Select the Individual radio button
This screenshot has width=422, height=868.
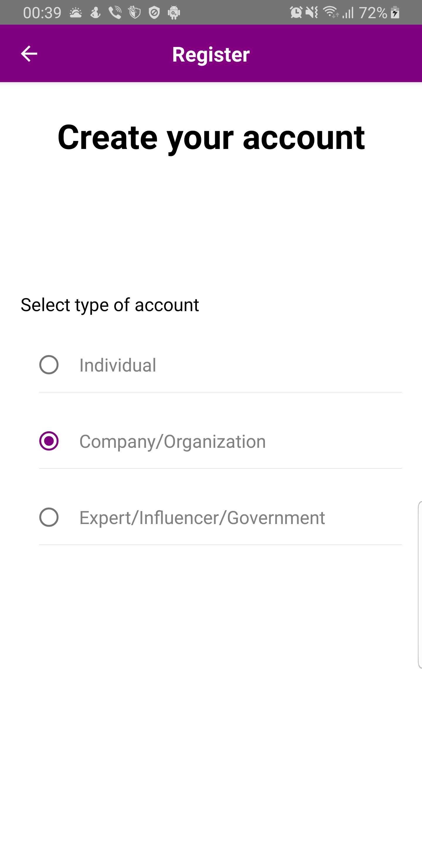(49, 365)
